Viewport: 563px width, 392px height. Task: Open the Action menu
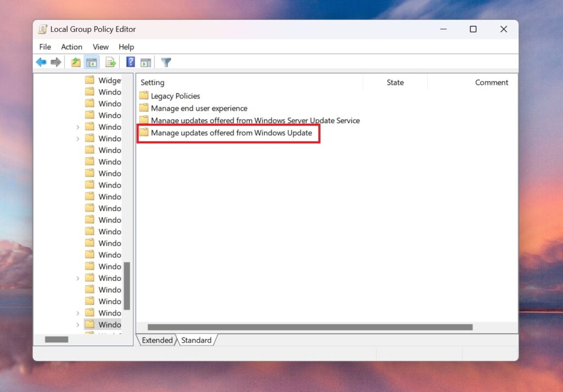[x=71, y=47]
